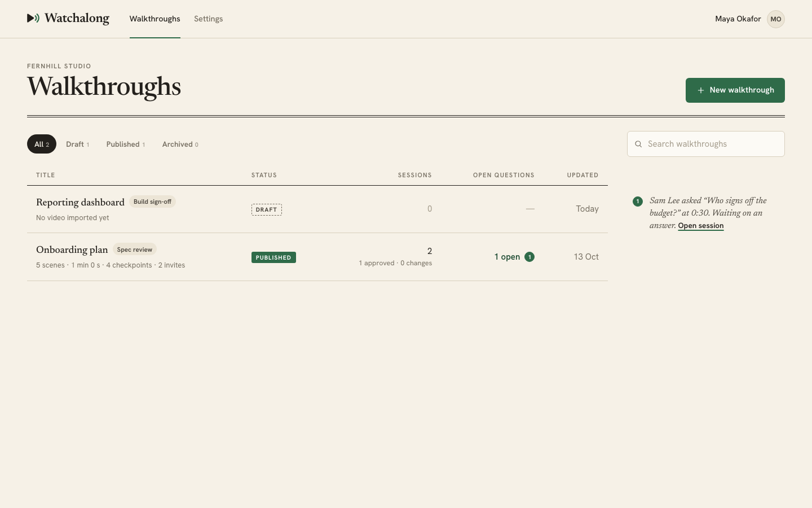Viewport: 812px width, 508px height.
Task: Create a New walkthrough
Action: click(x=735, y=90)
